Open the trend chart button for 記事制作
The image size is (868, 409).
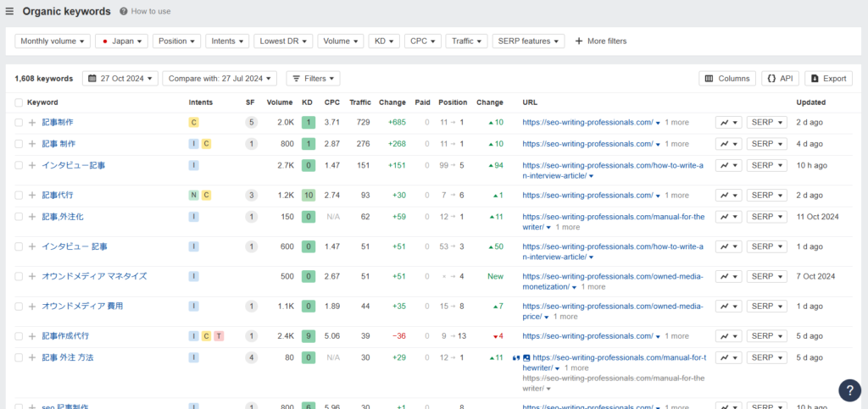[x=728, y=123]
